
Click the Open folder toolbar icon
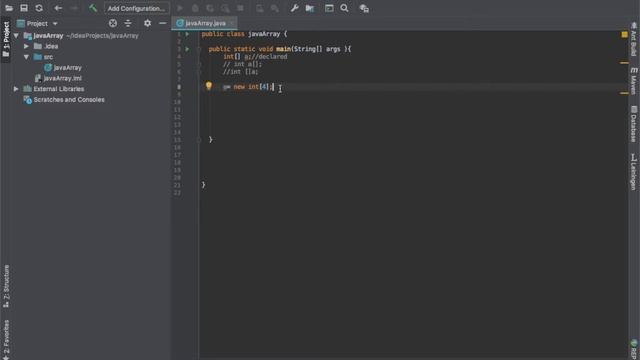pyautogui.click(x=9, y=8)
